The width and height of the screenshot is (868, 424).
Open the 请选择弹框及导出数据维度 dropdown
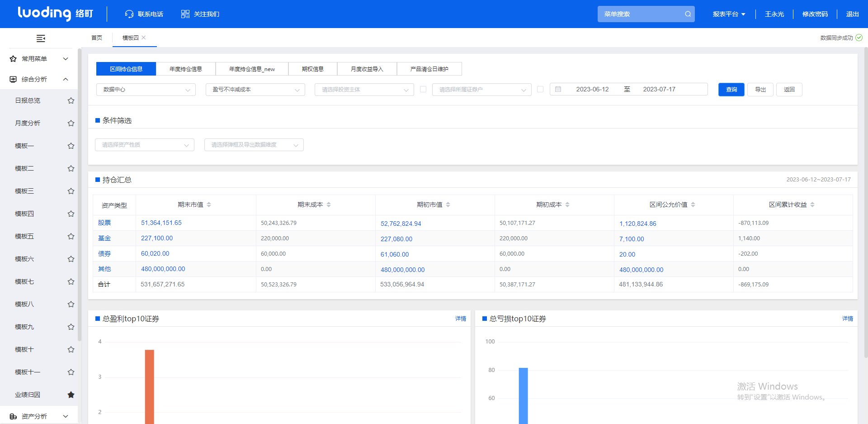coord(254,145)
